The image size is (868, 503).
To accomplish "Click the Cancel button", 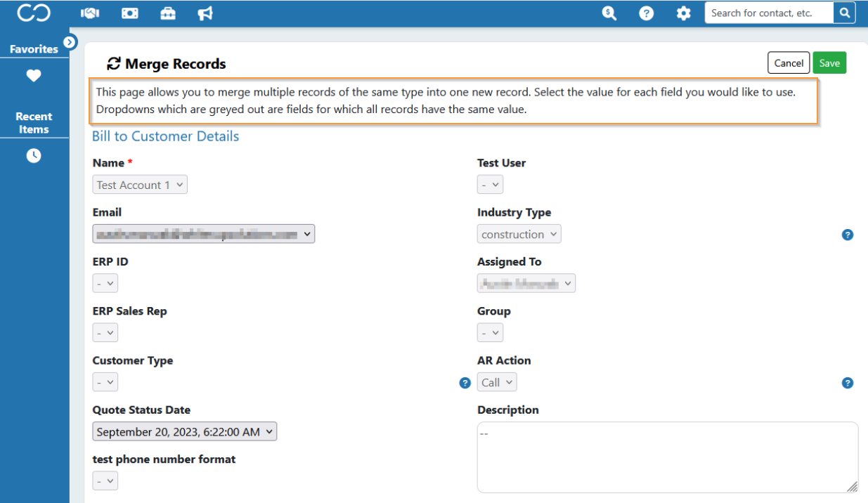I will click(789, 63).
